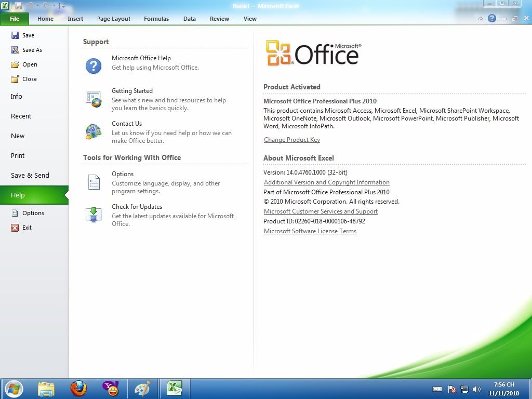Click the Excel application icon in title bar

click(x=4, y=5)
